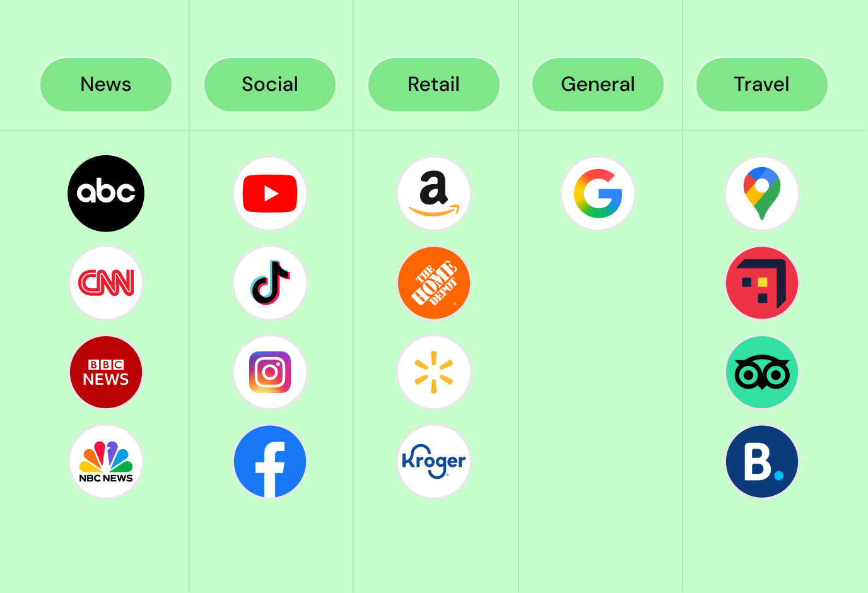Open the Facebook logo icon
The image size is (868, 593).
pyautogui.click(x=270, y=462)
